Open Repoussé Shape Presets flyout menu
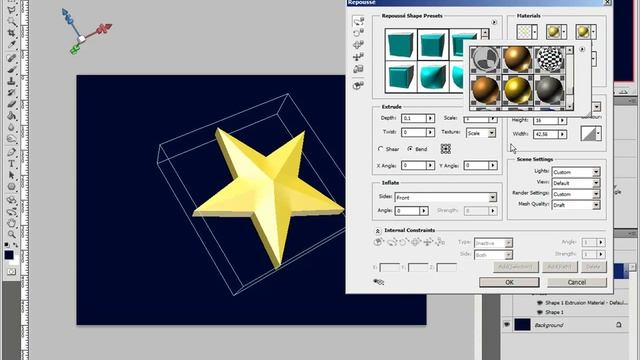Screen dimensions: 640x360 pos(494,22)
